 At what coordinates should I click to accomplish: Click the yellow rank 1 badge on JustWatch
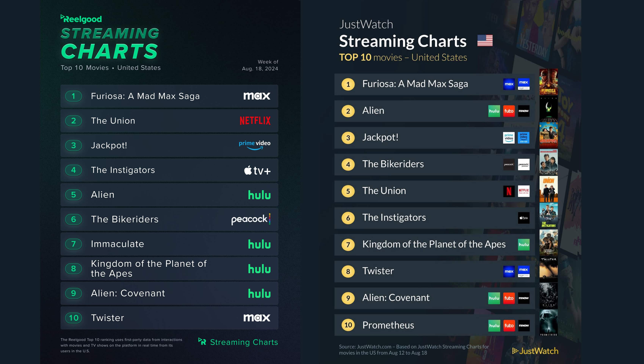[x=348, y=84]
